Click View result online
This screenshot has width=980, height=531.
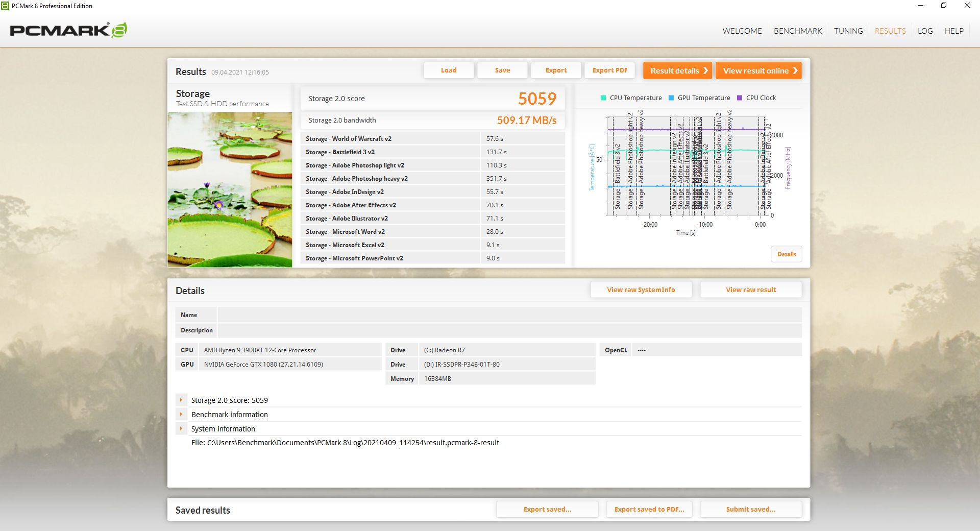coord(758,70)
